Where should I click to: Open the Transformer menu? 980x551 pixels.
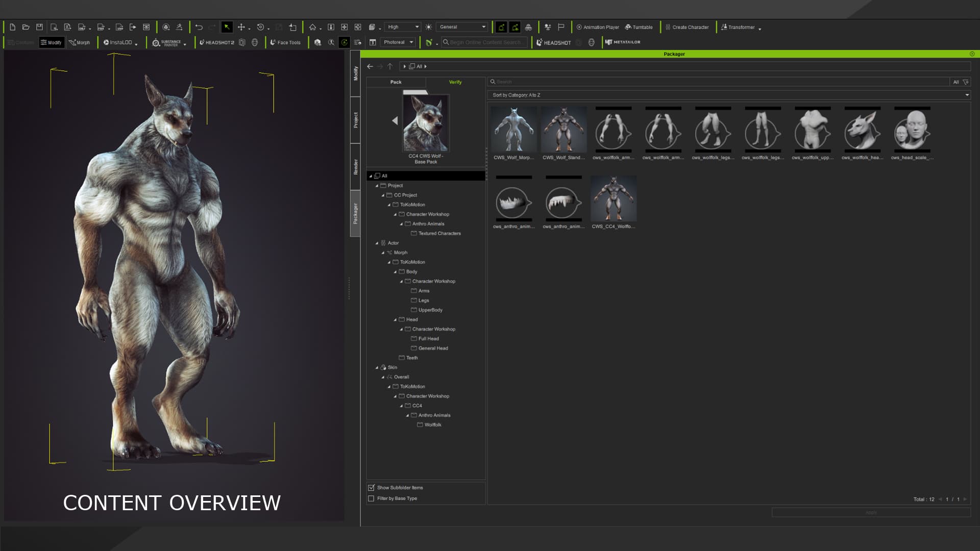741,27
